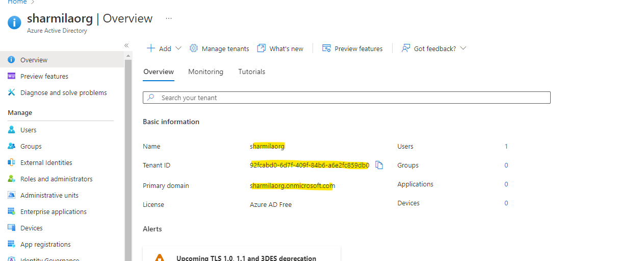Click the Roles and administrators icon
644x261 pixels.
point(11,179)
